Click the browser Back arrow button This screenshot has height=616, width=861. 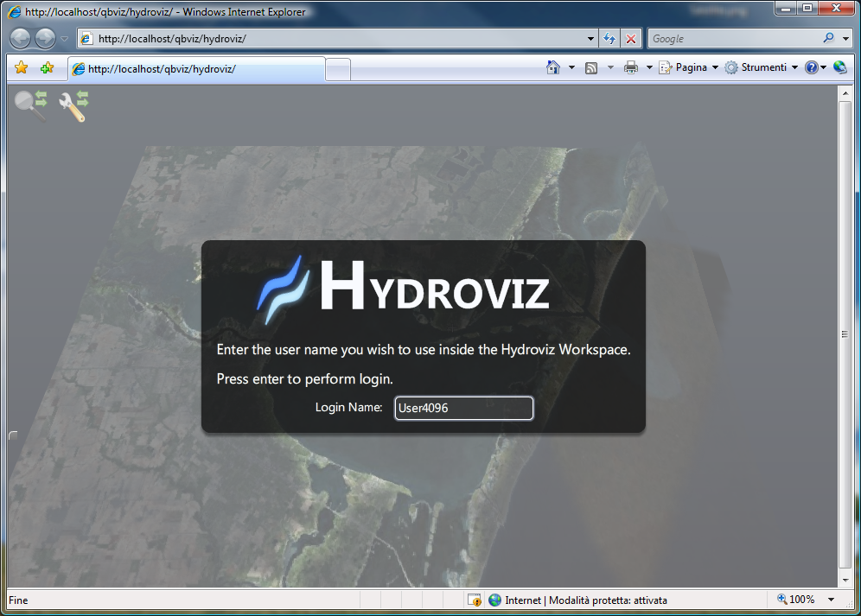coord(21,38)
